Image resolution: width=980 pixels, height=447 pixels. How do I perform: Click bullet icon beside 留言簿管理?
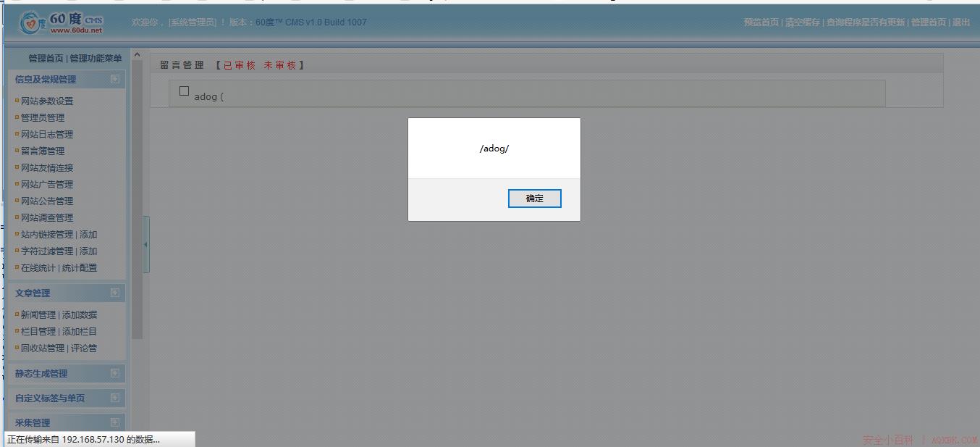click(17, 151)
